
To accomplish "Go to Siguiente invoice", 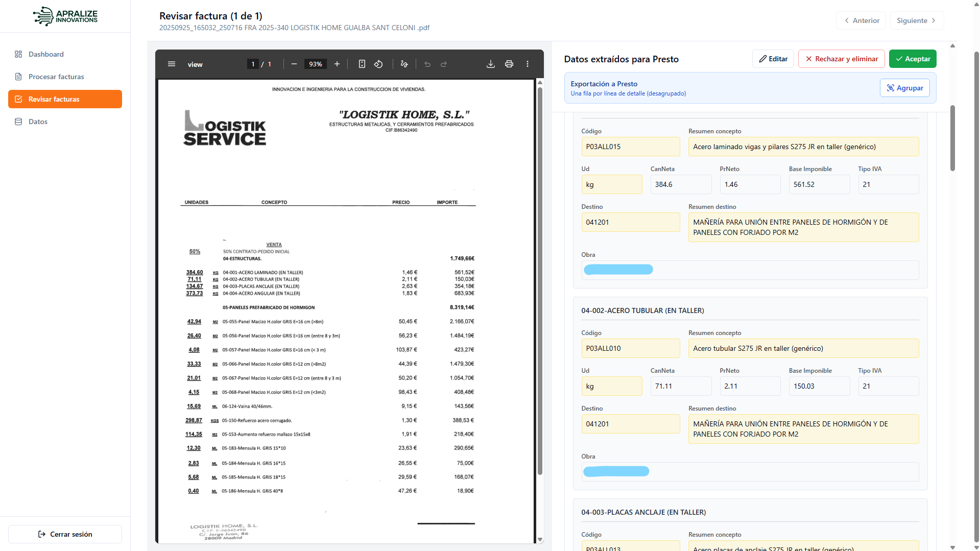I will (917, 20).
